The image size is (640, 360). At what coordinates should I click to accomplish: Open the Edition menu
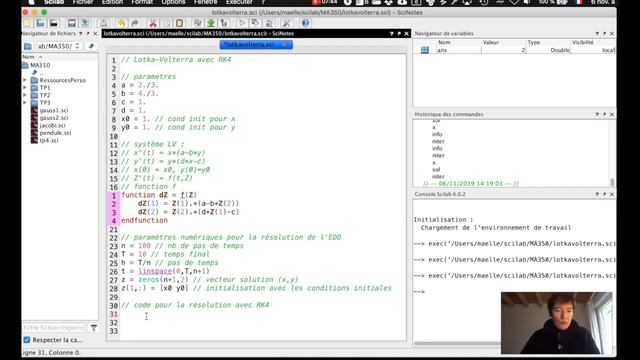[112, 2]
